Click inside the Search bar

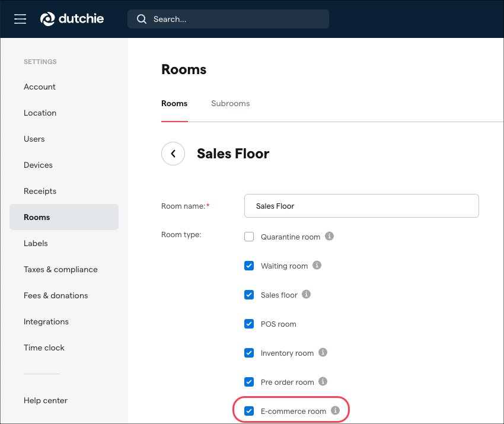click(x=231, y=18)
